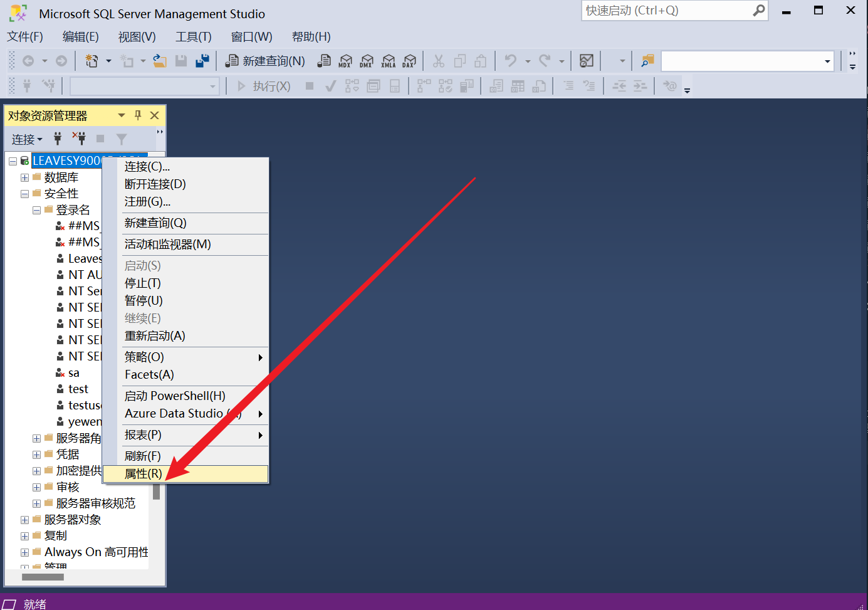Open the 连接 dropdown in Object Explorer
The height and width of the screenshot is (610, 868).
(x=27, y=139)
